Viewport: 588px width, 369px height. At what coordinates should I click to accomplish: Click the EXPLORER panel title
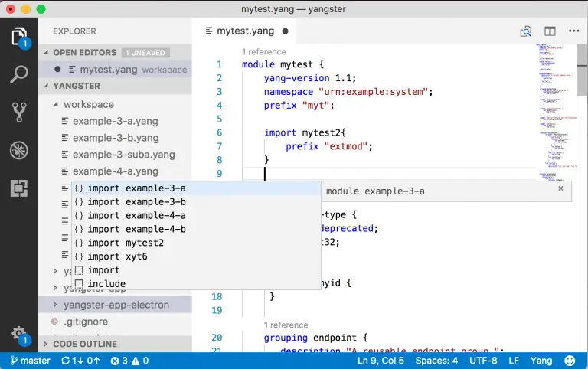(x=74, y=31)
